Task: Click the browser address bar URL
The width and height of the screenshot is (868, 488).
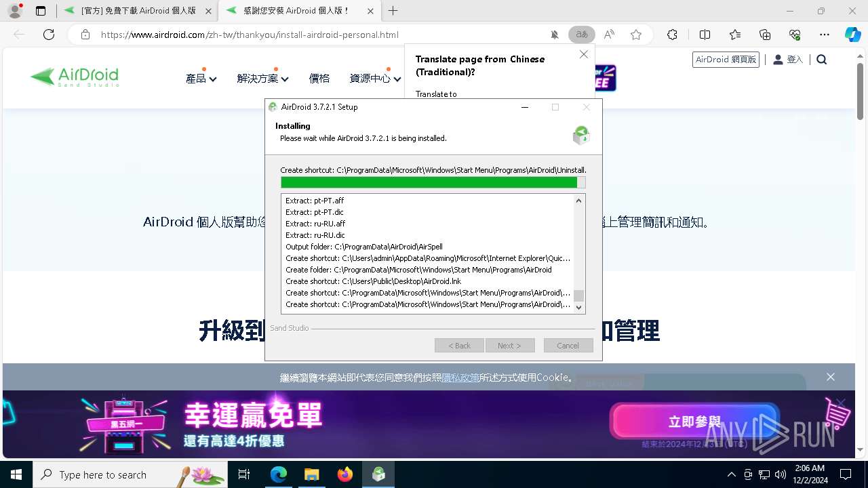Action: [250, 35]
